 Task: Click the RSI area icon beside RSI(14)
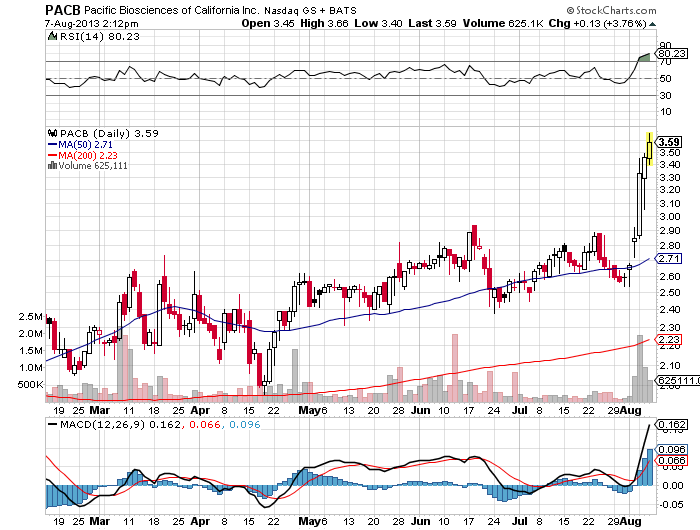[52, 36]
